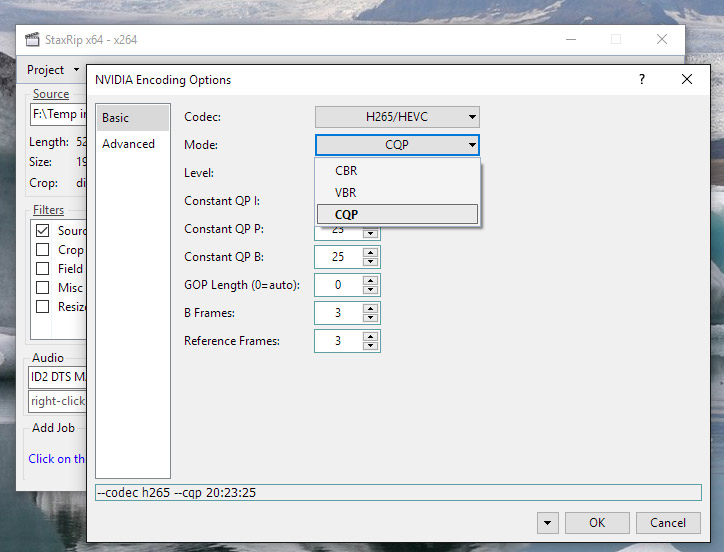Decrease Constant QP B with down arrow
Image resolution: width=724 pixels, height=552 pixels.
coord(371,262)
